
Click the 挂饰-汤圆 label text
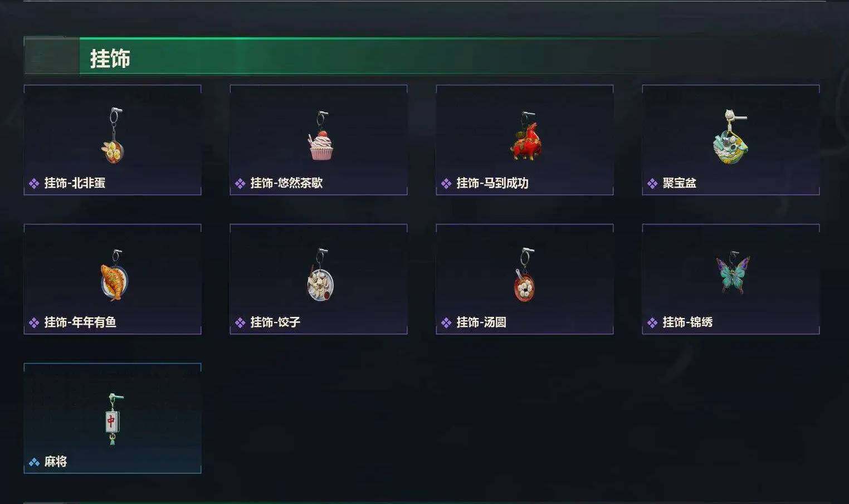click(x=481, y=322)
